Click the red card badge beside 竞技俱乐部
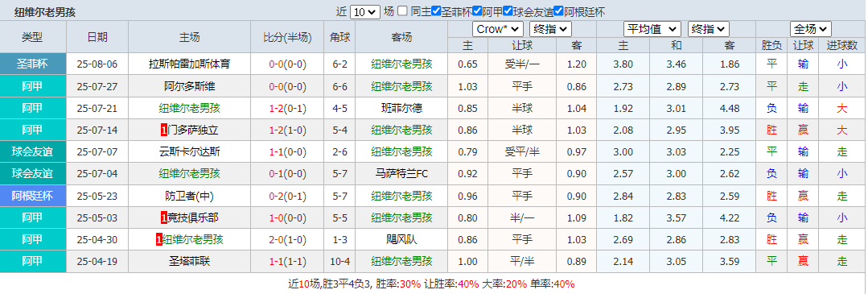The height and width of the screenshot is (294, 868). [164, 218]
